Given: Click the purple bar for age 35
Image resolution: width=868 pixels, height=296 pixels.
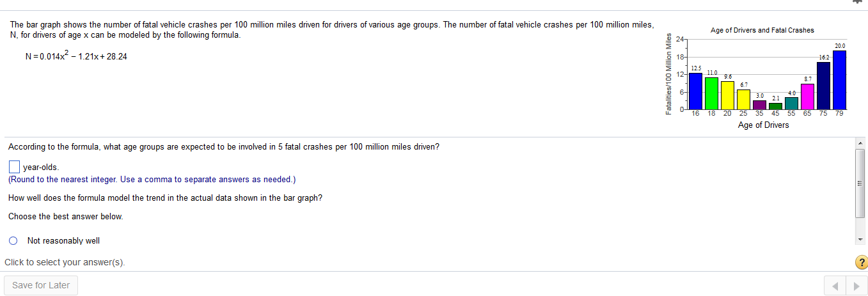Looking at the screenshot, I should (759, 105).
